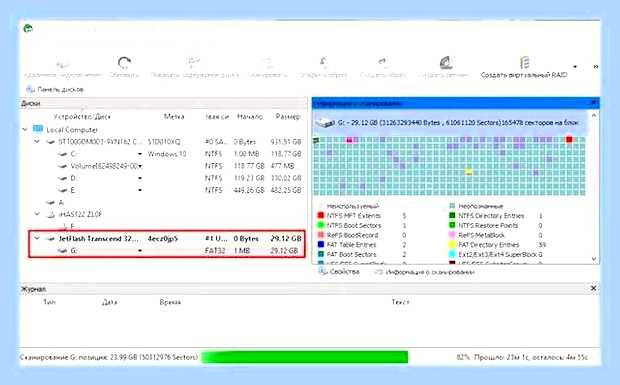
Task: Click the Открыть образ open image icon
Action: (323, 62)
